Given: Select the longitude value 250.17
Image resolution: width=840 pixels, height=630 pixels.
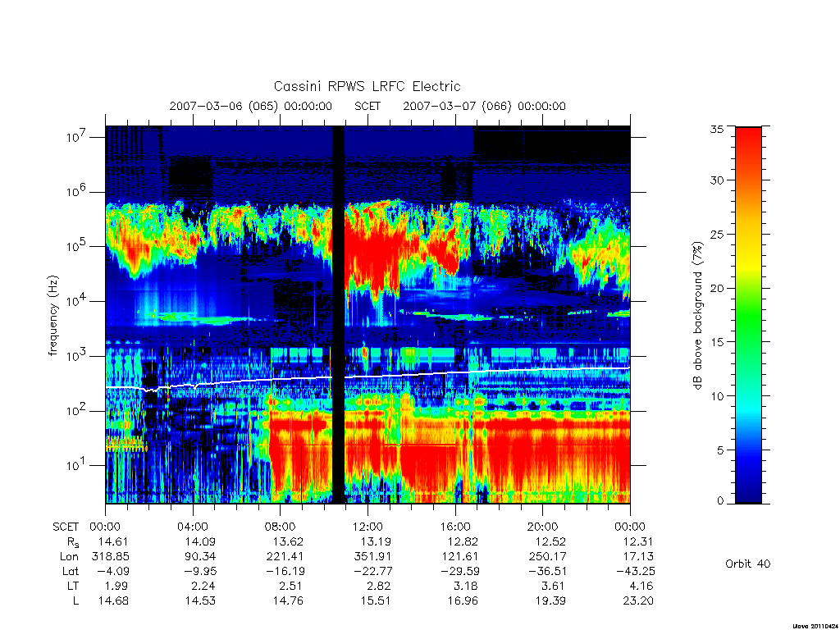Looking at the screenshot, I should [x=547, y=557].
